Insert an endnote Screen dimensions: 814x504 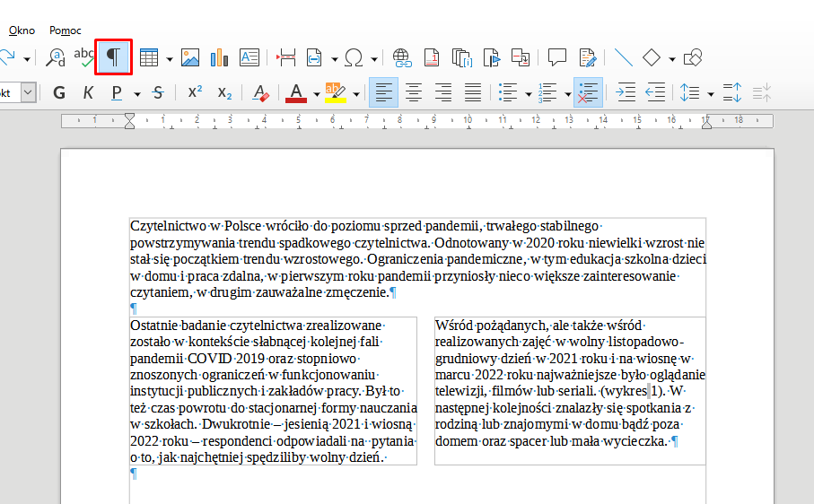pyautogui.click(x=461, y=57)
